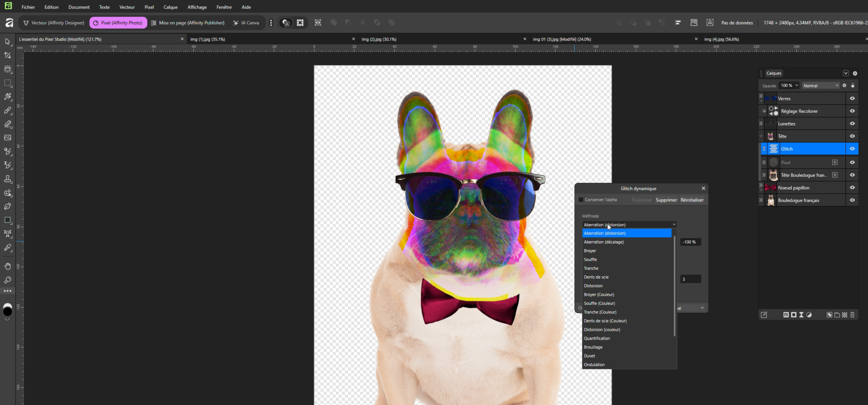Hide the Noeud papillon layer
This screenshot has height=405, width=868.
coord(852,187)
